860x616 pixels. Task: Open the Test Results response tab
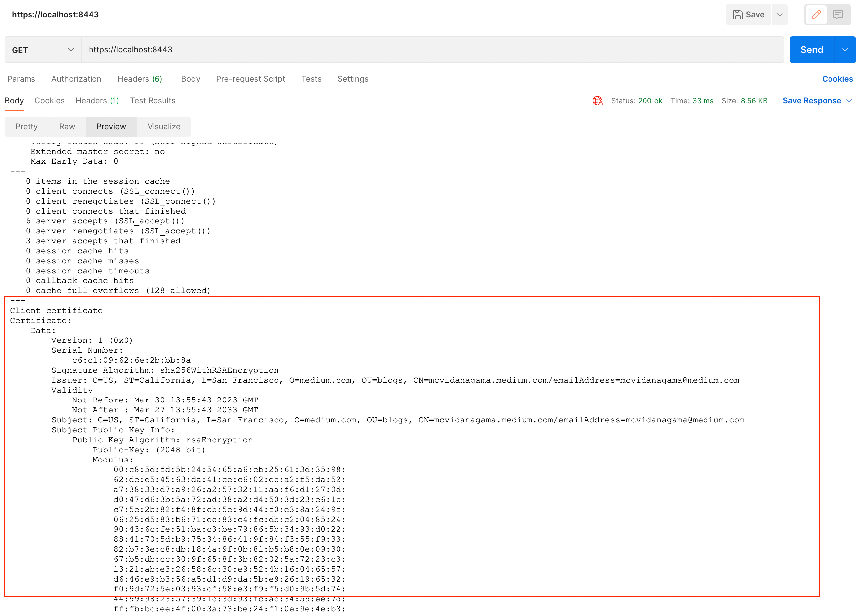click(153, 101)
